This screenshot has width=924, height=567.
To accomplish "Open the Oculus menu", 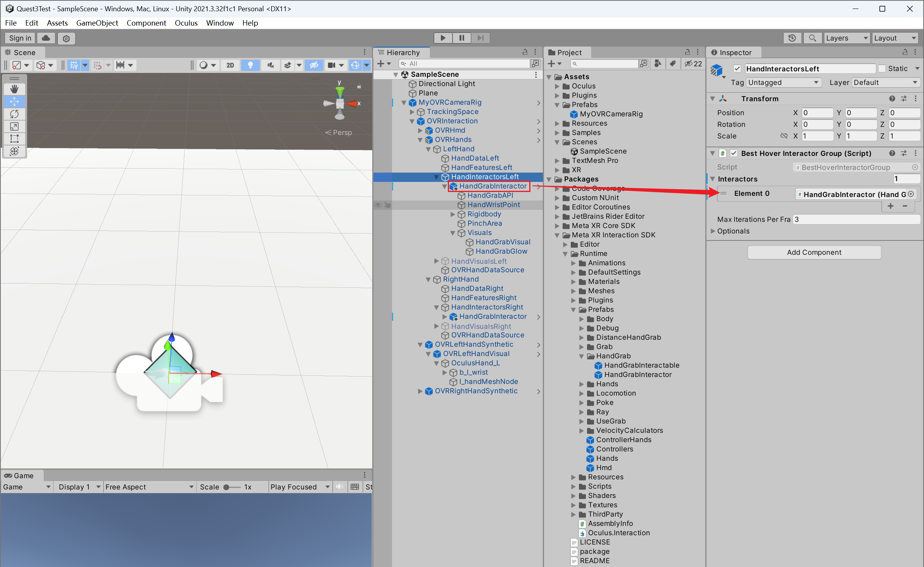I will tap(186, 23).
